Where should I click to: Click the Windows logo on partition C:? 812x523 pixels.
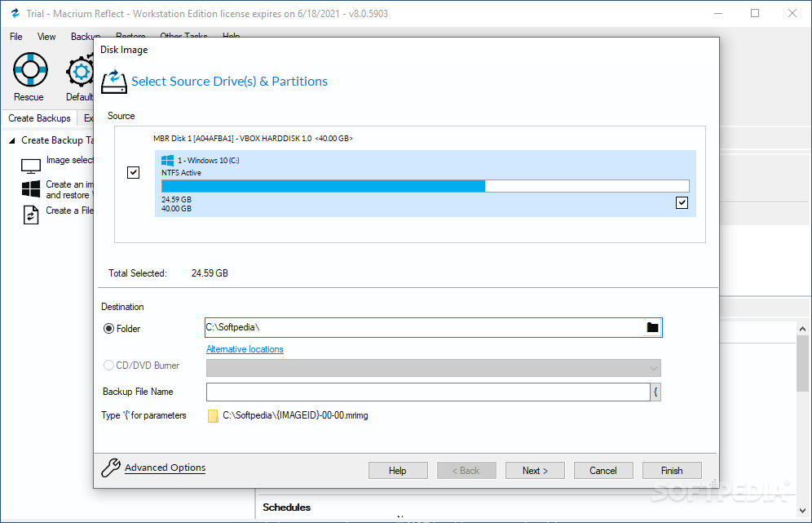167,161
